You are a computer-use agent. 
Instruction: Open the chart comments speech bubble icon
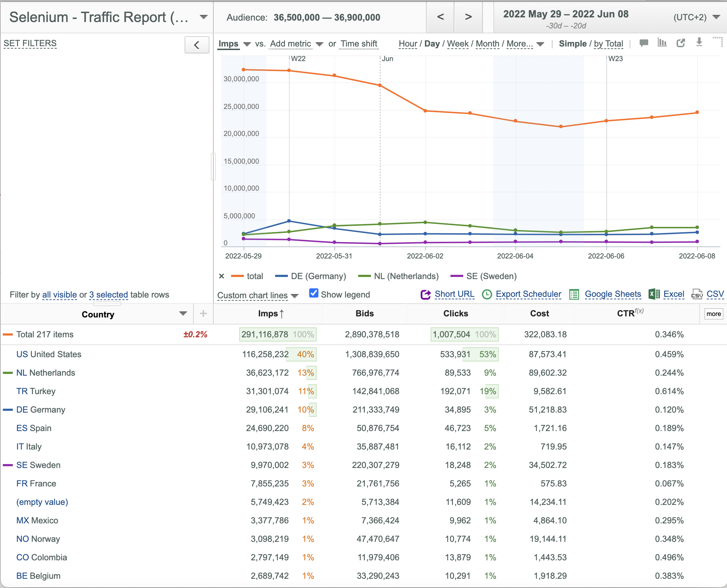(x=644, y=43)
